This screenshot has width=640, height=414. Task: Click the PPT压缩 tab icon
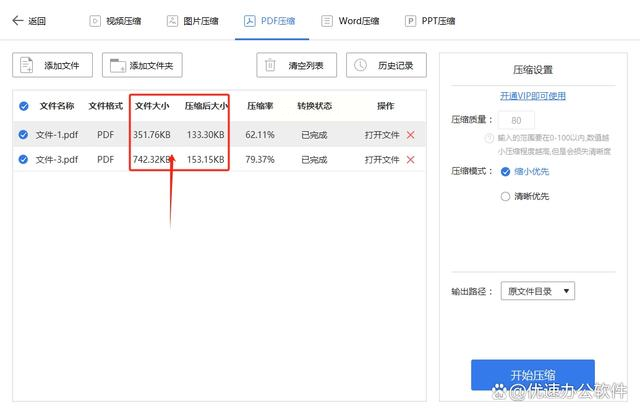410,21
